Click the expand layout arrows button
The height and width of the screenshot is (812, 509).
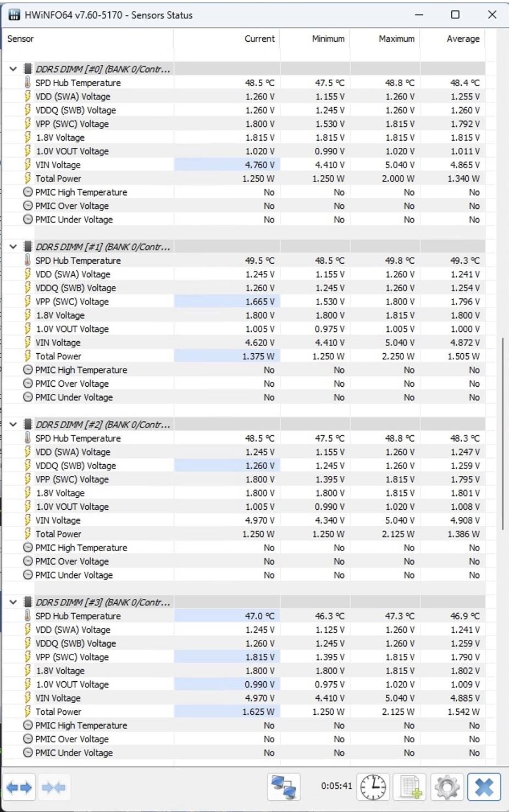[x=20, y=788]
